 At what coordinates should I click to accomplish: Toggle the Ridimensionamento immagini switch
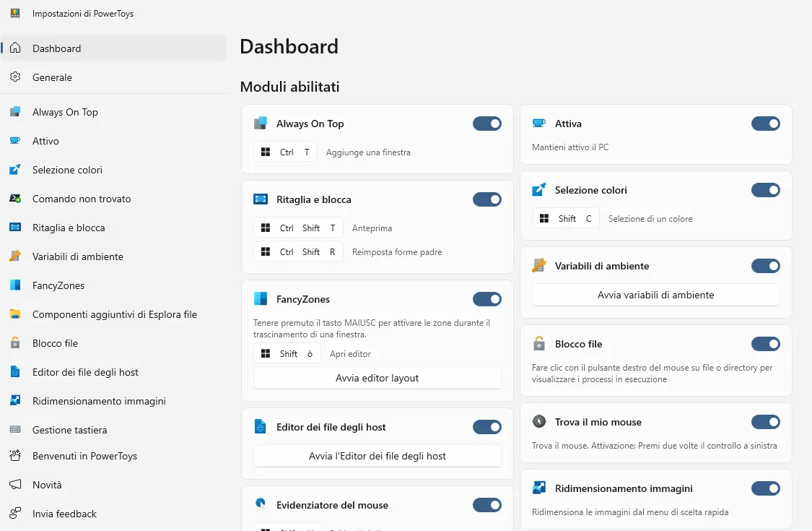[x=766, y=488]
